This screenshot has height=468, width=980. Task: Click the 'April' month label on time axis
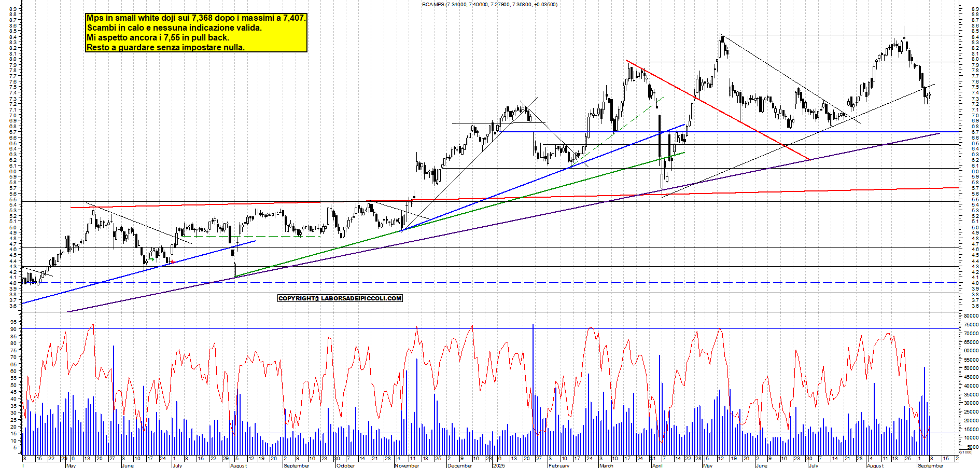pos(657,465)
